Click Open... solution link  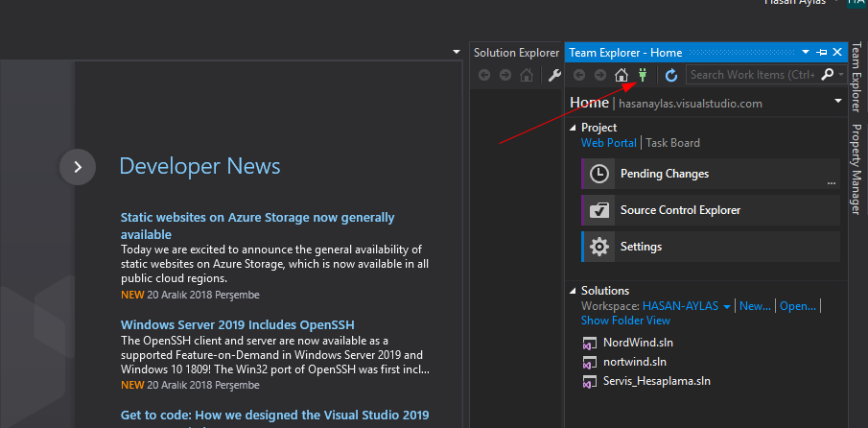[x=798, y=306]
